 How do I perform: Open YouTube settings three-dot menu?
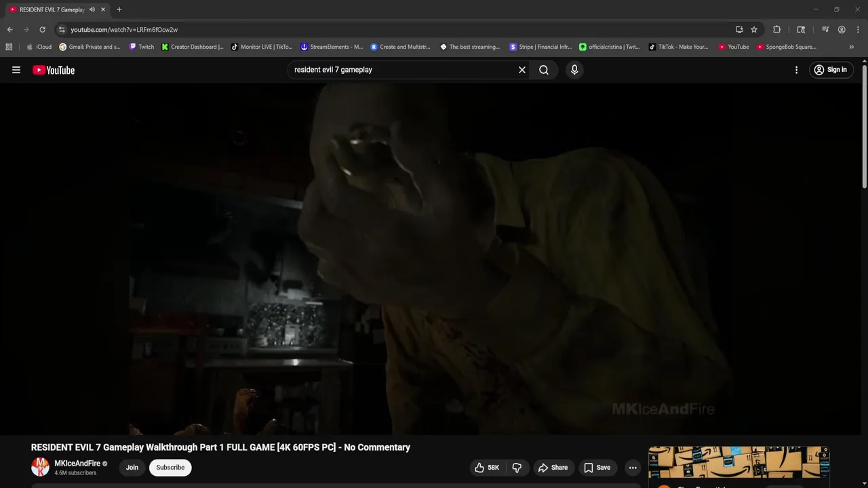click(796, 70)
